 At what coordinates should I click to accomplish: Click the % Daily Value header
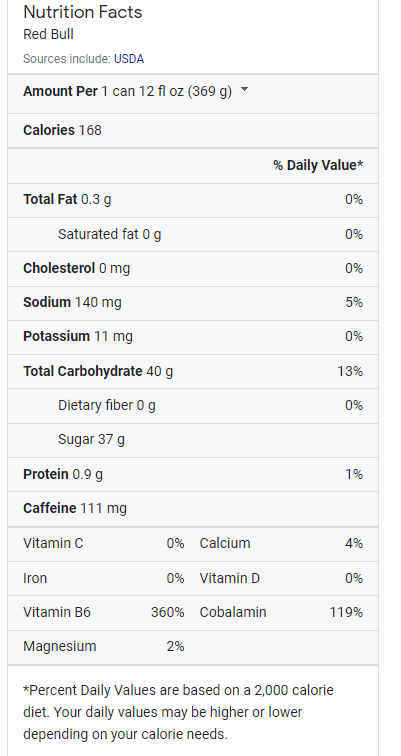click(x=318, y=165)
